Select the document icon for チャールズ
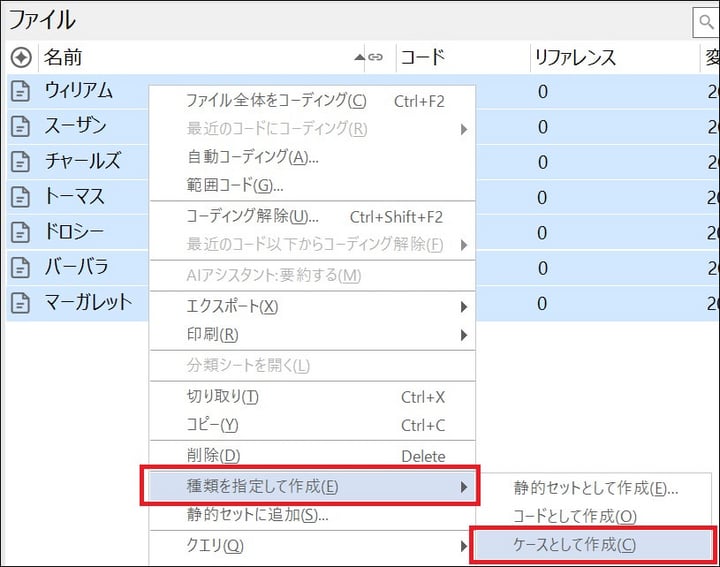 pyautogui.click(x=20, y=162)
